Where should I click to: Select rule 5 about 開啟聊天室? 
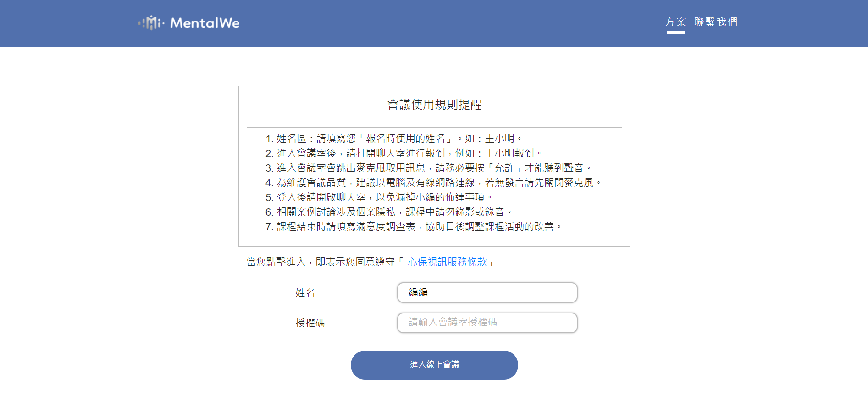[379, 197]
